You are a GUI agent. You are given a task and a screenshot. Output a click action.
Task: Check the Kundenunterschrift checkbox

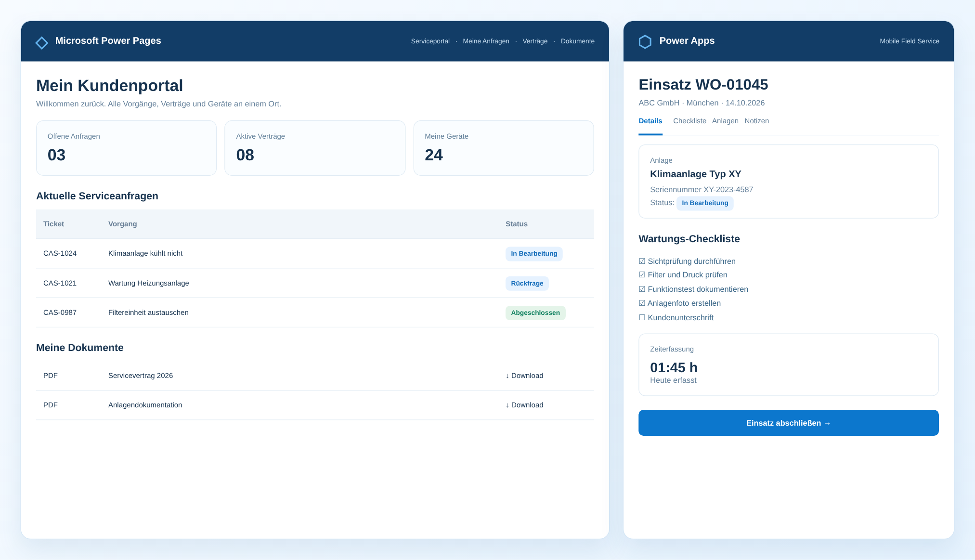(x=642, y=317)
